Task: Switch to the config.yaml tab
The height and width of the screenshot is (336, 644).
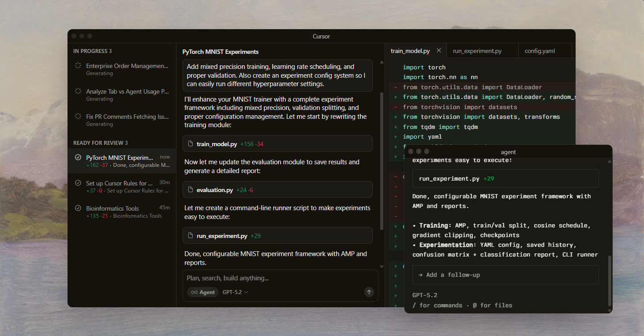Action: click(x=539, y=51)
